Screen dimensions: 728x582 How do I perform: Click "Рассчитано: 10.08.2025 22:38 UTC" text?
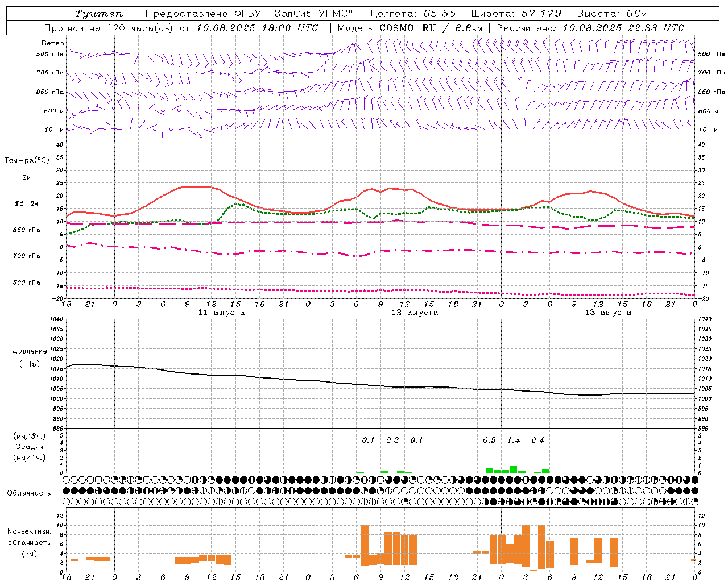[x=590, y=28]
